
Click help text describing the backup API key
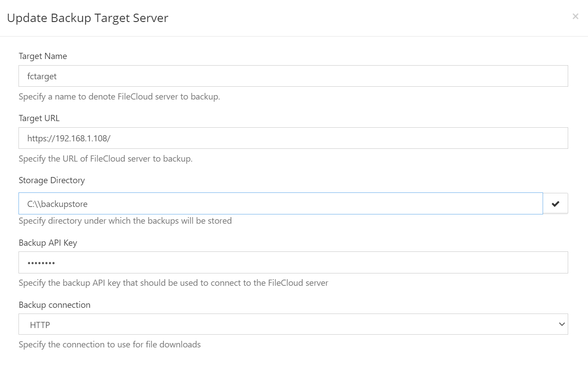pyautogui.click(x=173, y=283)
